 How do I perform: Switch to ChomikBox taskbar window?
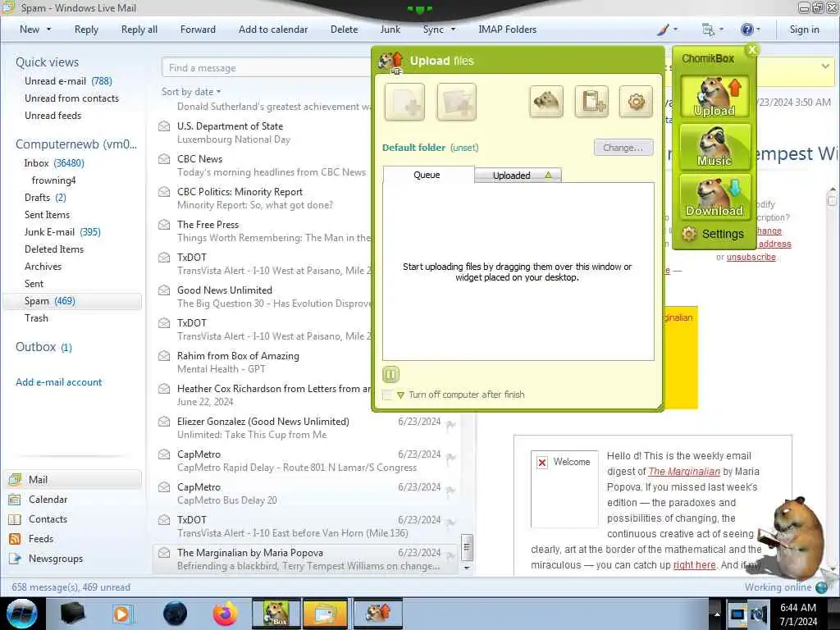(276, 614)
